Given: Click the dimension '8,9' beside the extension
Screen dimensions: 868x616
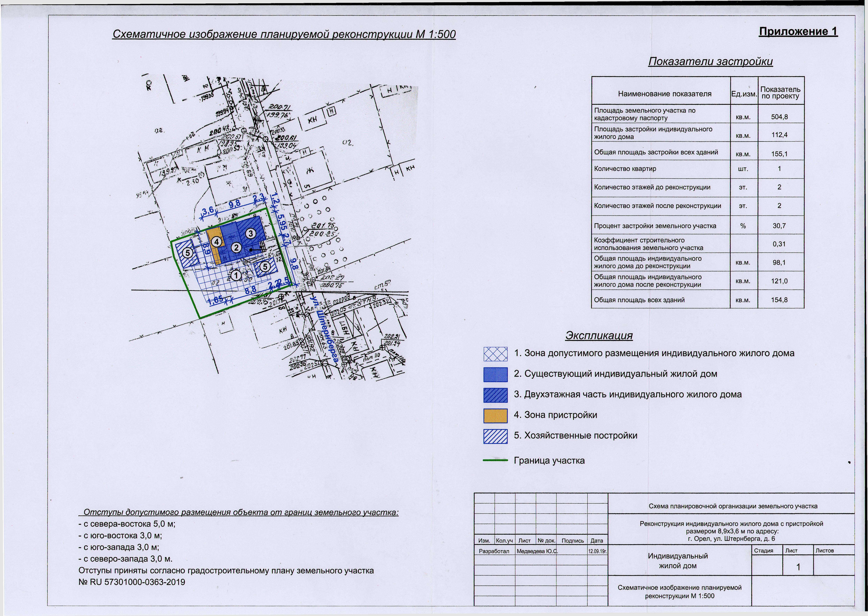Looking at the screenshot, I should point(206,249).
